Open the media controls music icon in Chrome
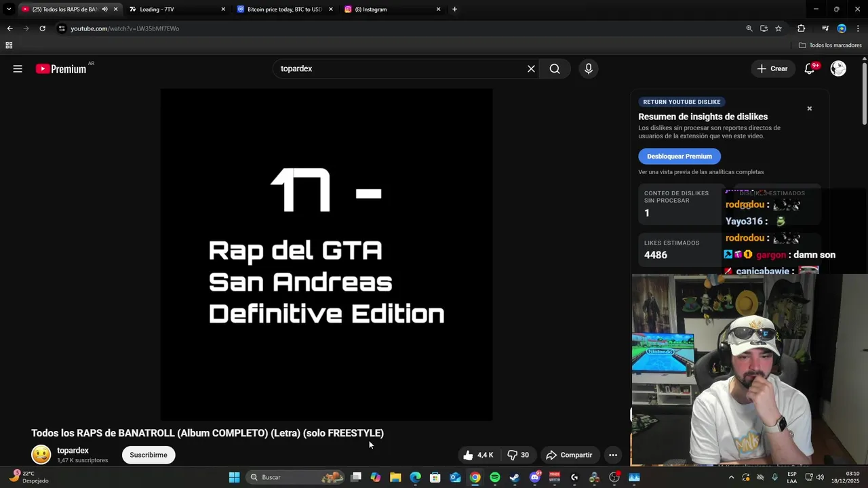 [825, 28]
